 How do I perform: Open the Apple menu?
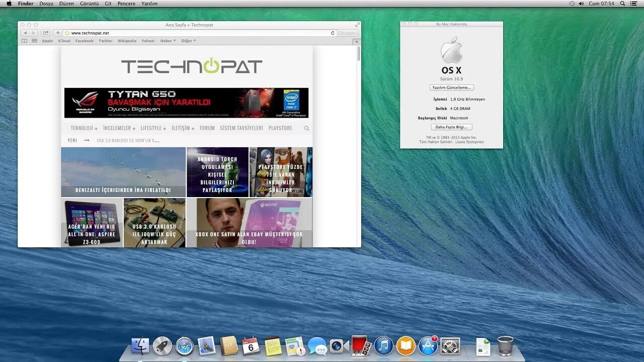pos(9,4)
